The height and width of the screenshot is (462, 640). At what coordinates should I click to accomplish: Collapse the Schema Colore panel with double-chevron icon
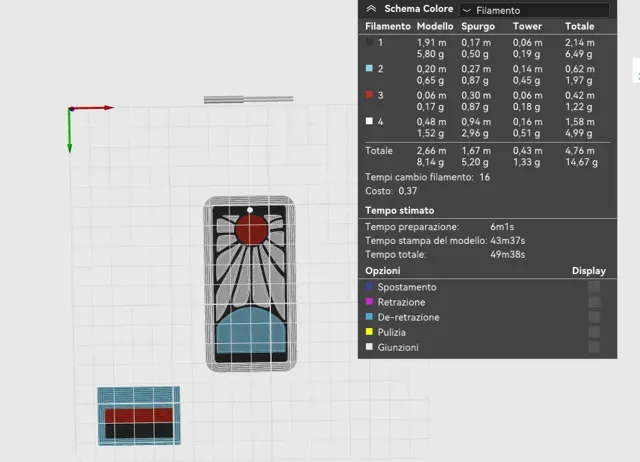371,9
